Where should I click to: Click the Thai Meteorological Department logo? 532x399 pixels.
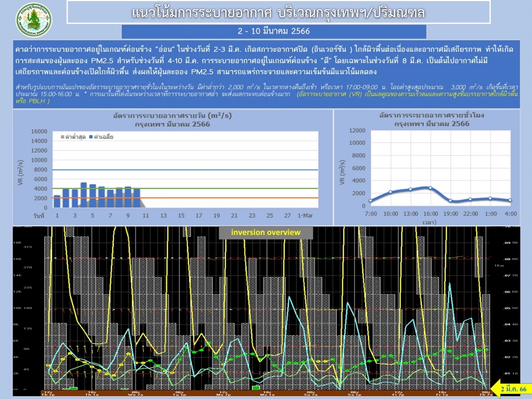point(34,19)
